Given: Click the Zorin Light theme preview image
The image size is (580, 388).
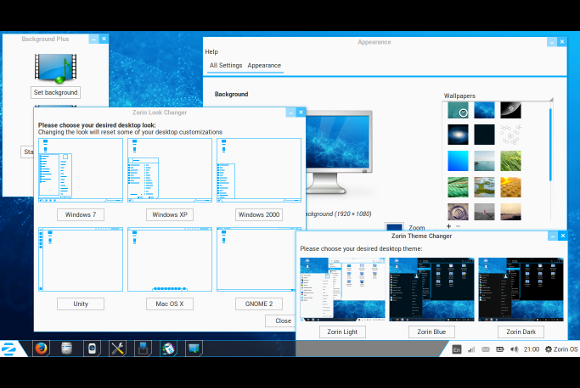Looking at the screenshot, I should 343,289.
